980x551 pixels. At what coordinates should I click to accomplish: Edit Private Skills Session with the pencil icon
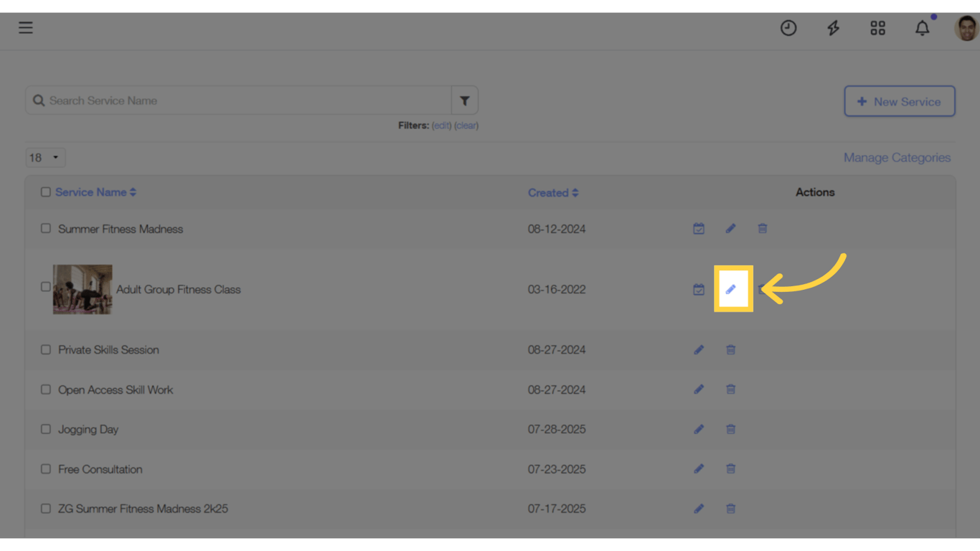click(x=699, y=349)
